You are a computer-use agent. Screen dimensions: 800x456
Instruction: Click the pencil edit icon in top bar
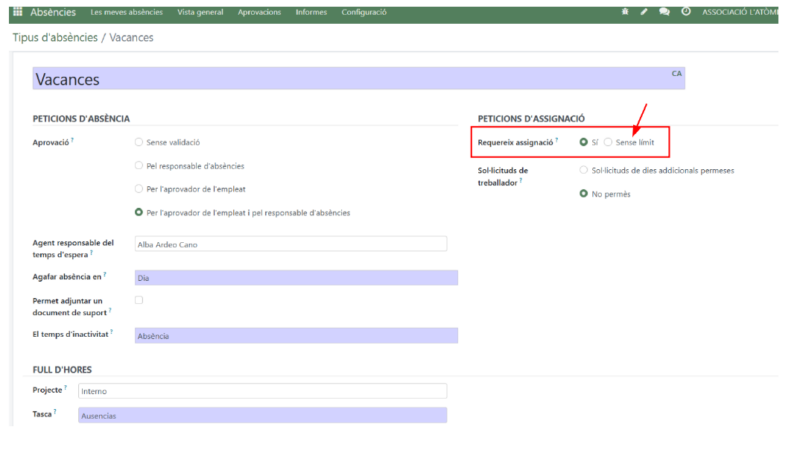pyautogui.click(x=644, y=12)
